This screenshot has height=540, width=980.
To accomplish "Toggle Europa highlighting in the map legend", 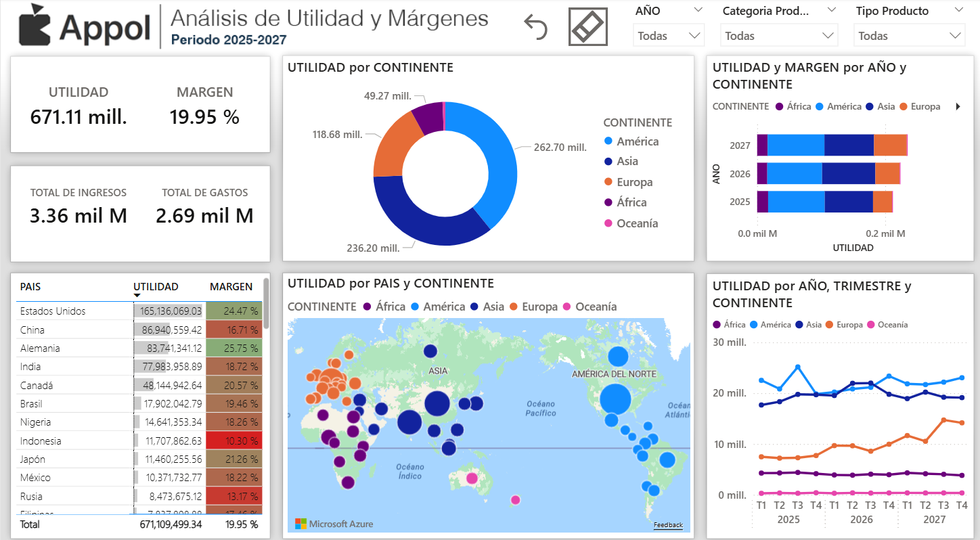I will (x=514, y=307).
